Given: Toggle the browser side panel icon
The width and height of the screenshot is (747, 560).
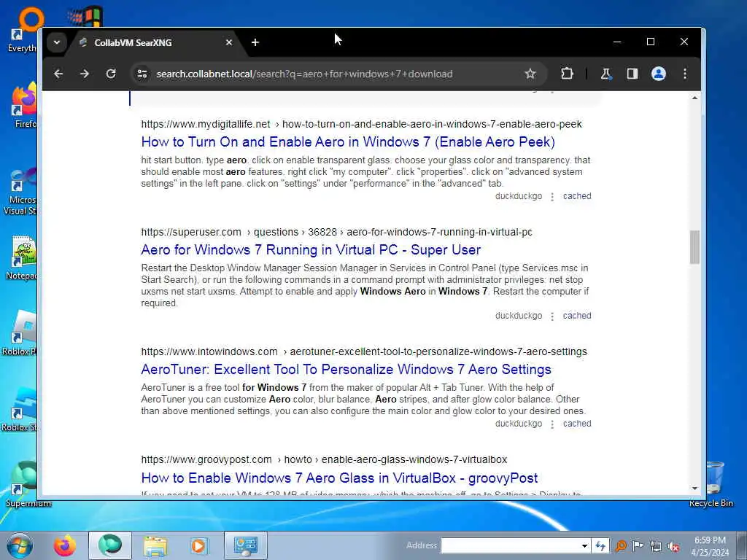Looking at the screenshot, I should (632, 74).
